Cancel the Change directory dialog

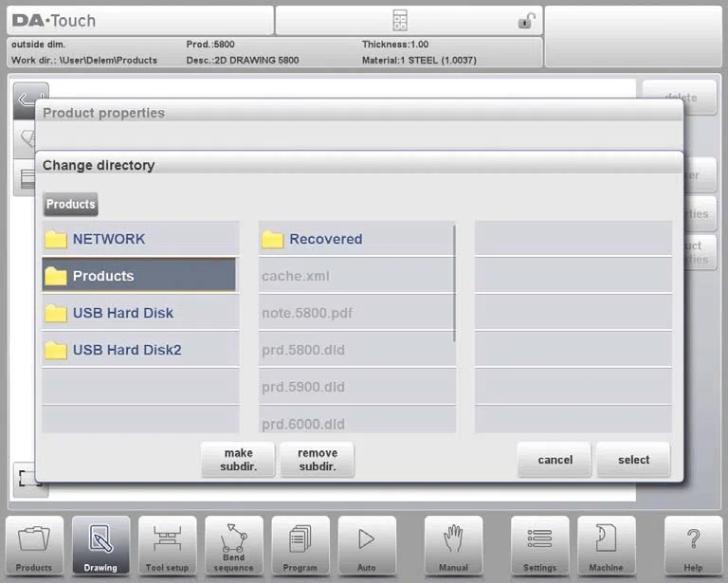(555, 460)
